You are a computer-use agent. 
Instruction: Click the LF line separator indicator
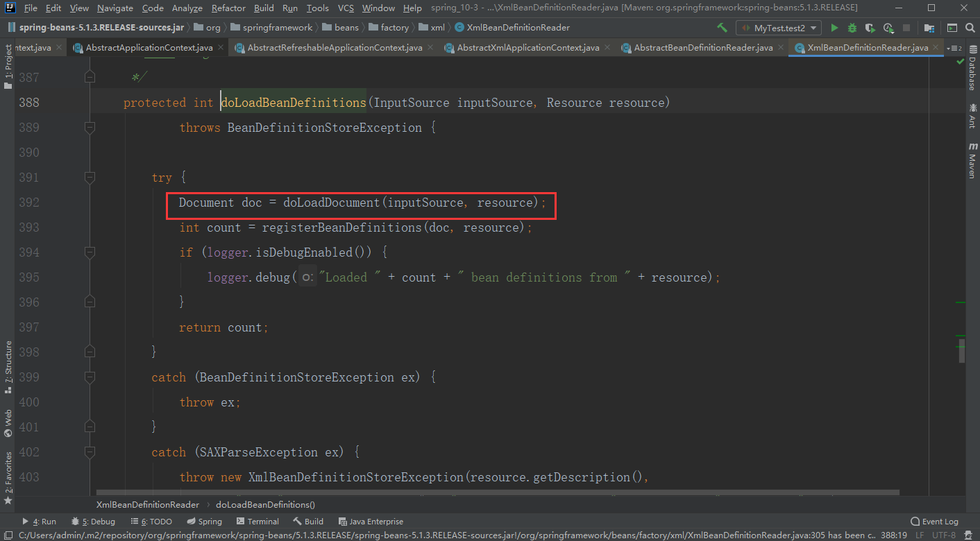pos(920,535)
